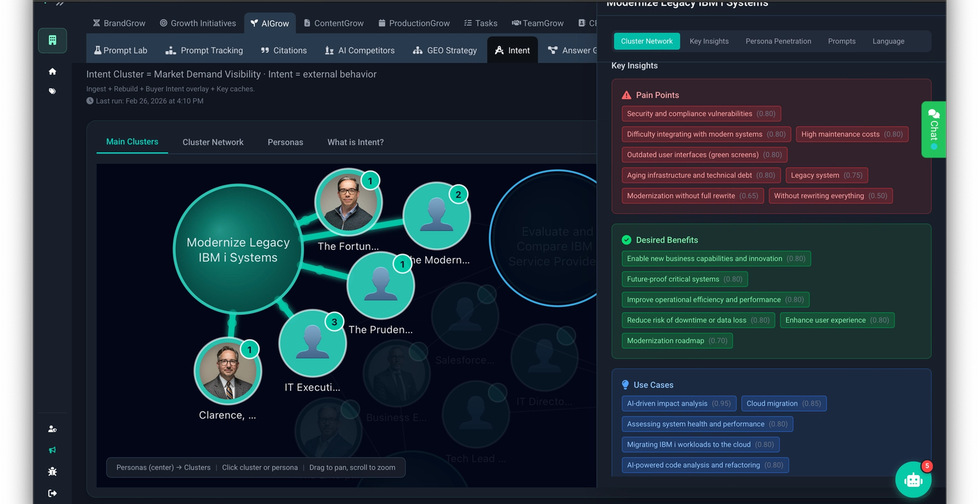Click the High maintenance costs chip
This screenshot has height=504, width=980.
coord(852,134)
